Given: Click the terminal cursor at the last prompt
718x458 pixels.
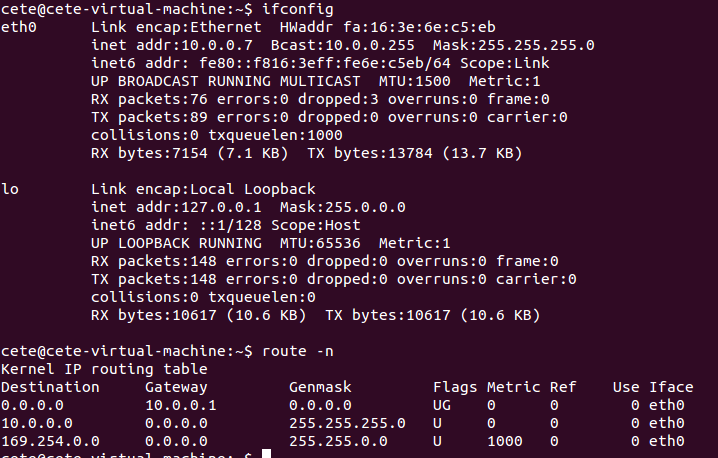Looking at the screenshot, I should click(x=267, y=454).
